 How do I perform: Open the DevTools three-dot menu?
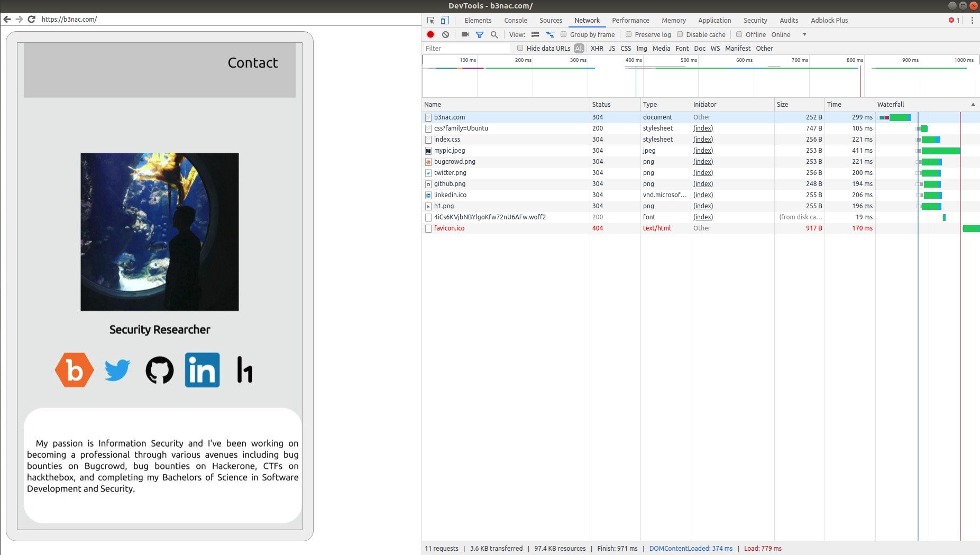tap(972, 20)
